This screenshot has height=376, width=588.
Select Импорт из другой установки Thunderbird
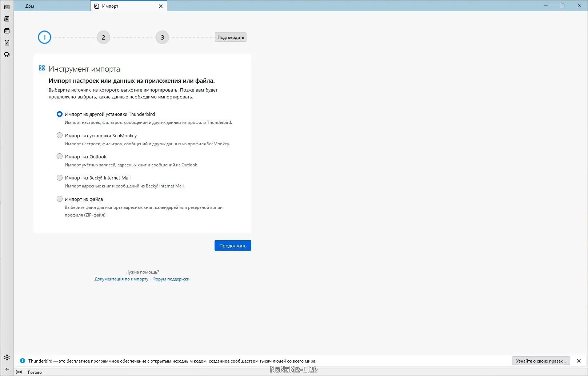click(60, 114)
